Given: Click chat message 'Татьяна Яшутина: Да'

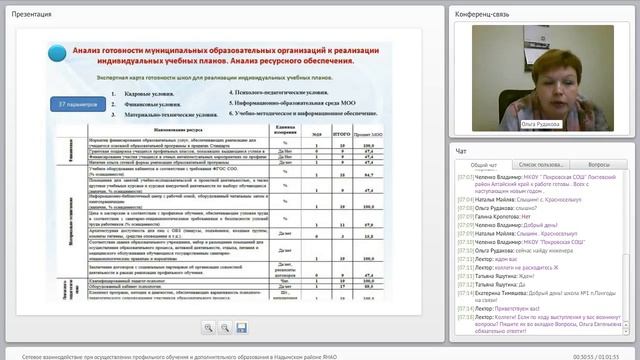Looking at the screenshot, I should click(491, 284).
